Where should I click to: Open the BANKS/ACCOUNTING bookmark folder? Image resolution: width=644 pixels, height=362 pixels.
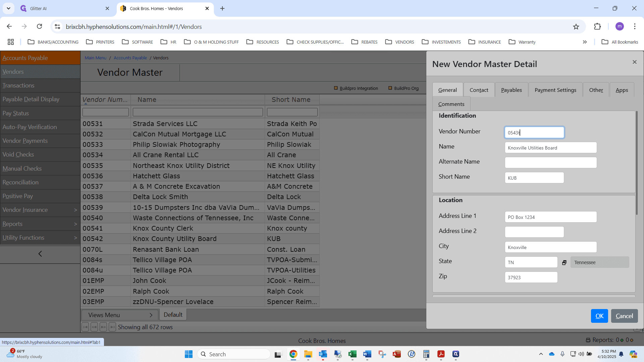(x=53, y=42)
